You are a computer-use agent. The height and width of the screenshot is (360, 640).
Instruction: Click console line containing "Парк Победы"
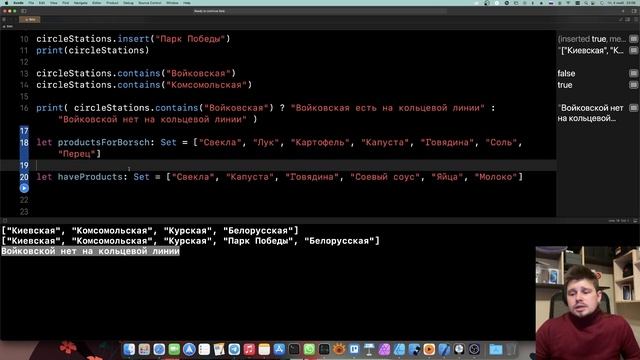tap(190, 241)
